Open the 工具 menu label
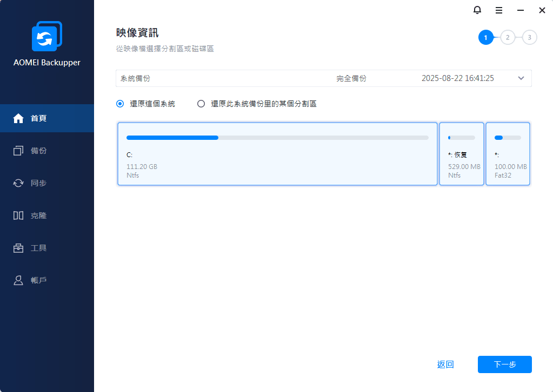This screenshot has height=392, width=553. (38, 248)
